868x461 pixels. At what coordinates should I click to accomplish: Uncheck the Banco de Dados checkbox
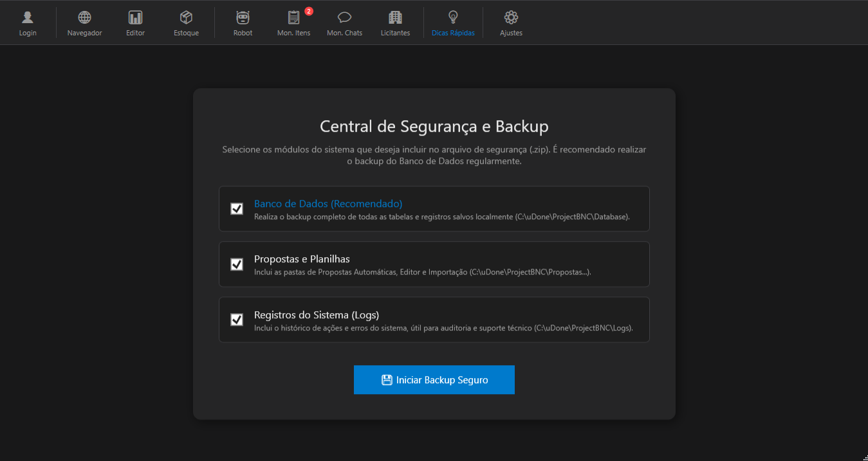[237, 209]
